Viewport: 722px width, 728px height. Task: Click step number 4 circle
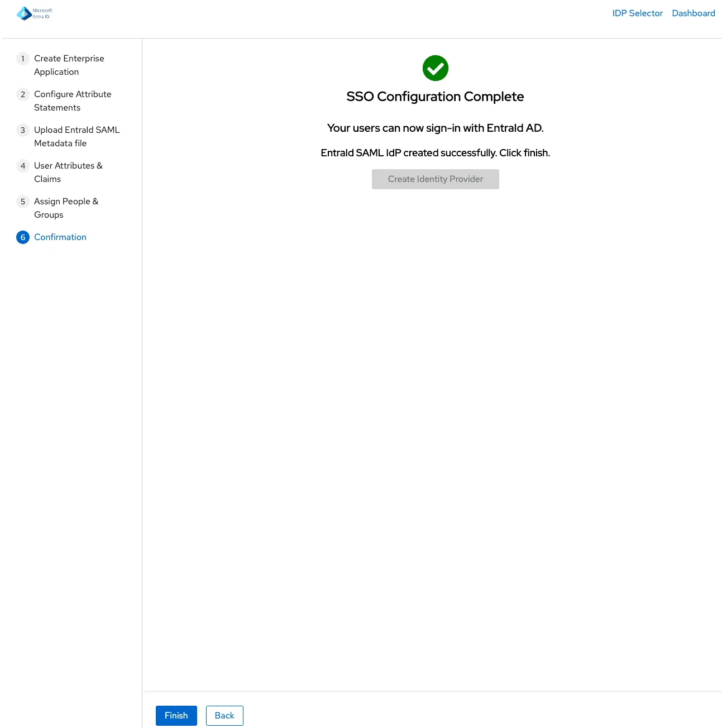tap(23, 166)
